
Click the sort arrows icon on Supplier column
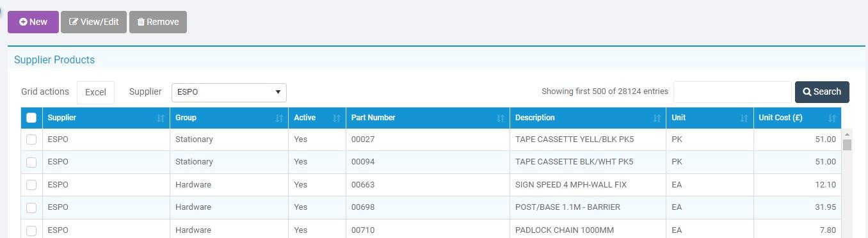160,118
